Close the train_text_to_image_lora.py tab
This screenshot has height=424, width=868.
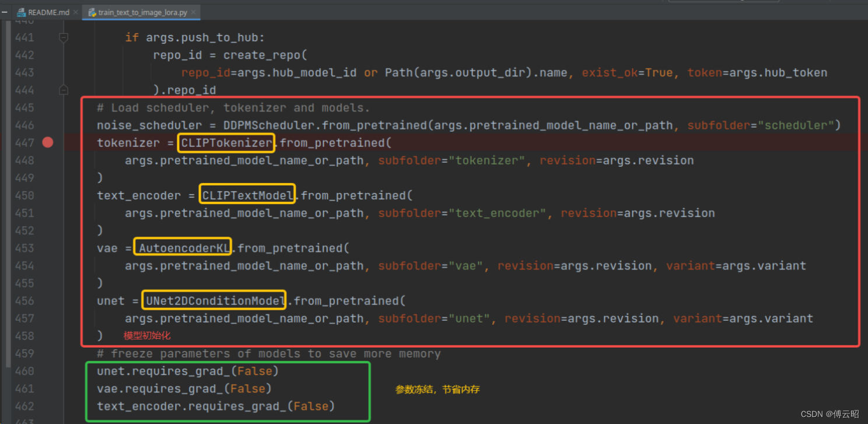[192, 12]
